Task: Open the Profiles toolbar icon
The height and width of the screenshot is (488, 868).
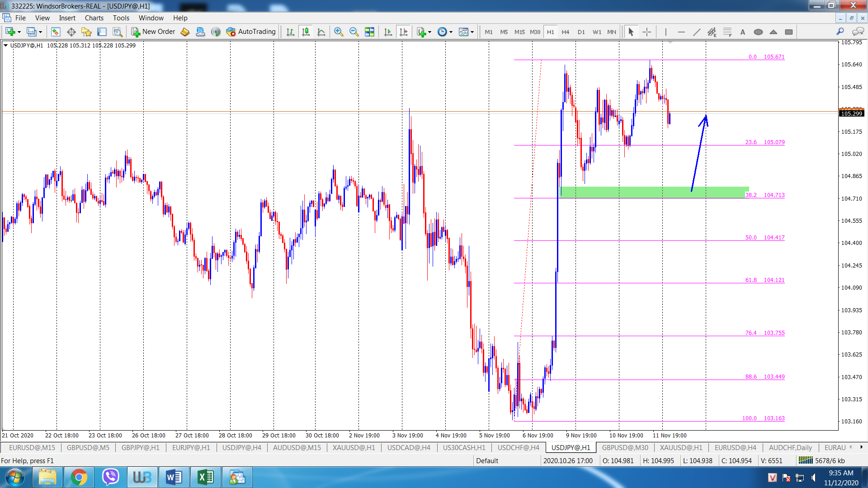Action: 31,32
